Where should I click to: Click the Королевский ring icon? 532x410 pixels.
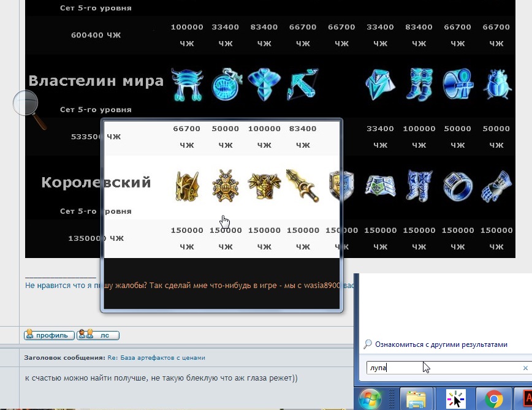tap(457, 186)
